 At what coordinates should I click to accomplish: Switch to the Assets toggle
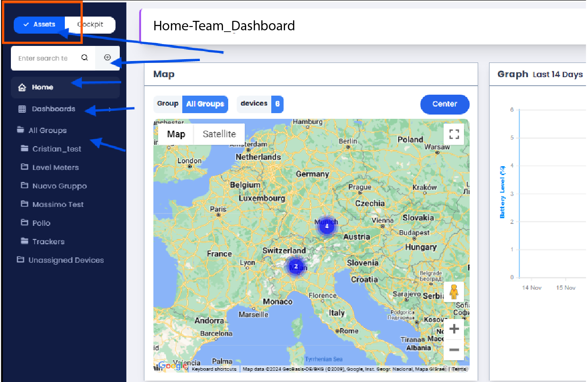pyautogui.click(x=39, y=25)
